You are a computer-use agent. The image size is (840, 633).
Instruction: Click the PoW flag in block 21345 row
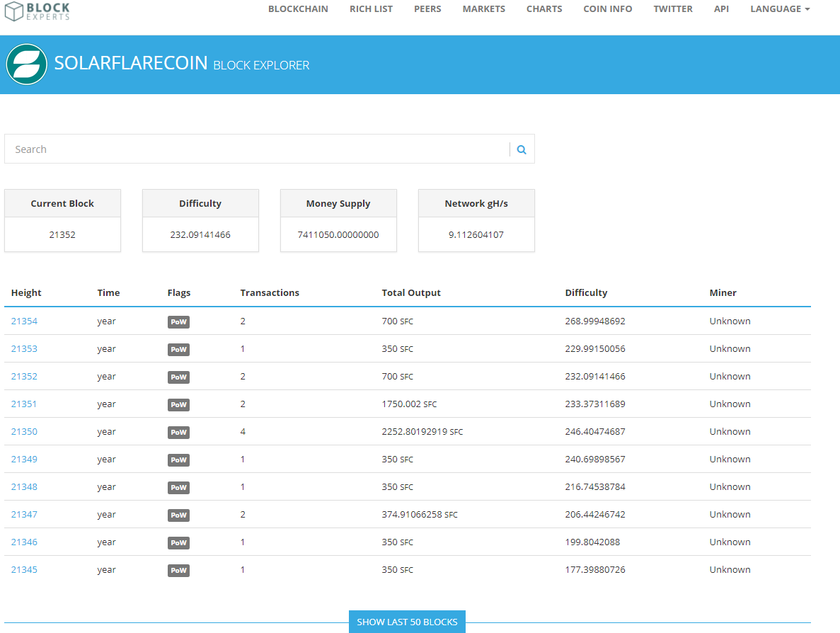click(x=178, y=570)
